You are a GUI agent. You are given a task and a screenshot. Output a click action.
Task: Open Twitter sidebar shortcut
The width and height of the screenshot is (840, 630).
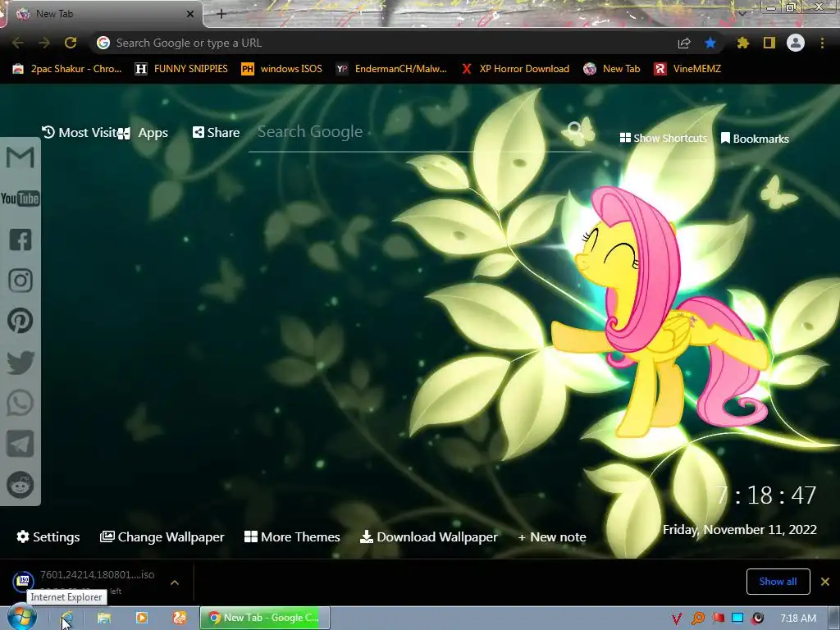point(21,362)
